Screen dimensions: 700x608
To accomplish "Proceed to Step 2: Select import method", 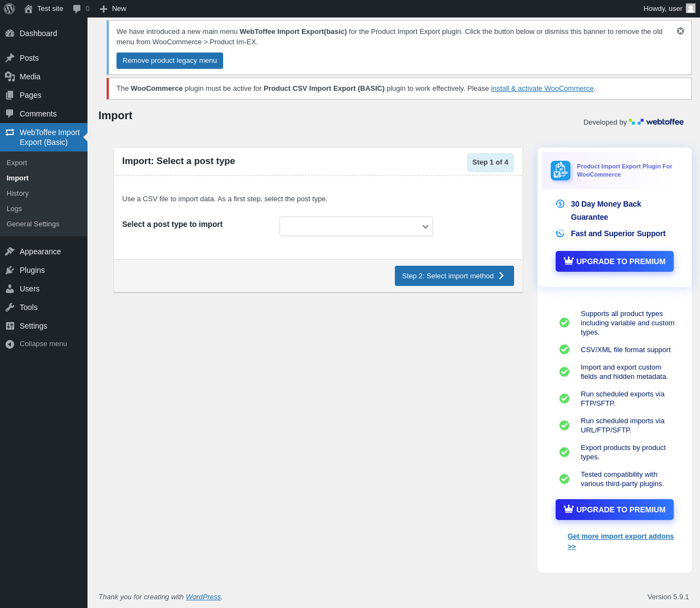I will pyautogui.click(x=454, y=276).
